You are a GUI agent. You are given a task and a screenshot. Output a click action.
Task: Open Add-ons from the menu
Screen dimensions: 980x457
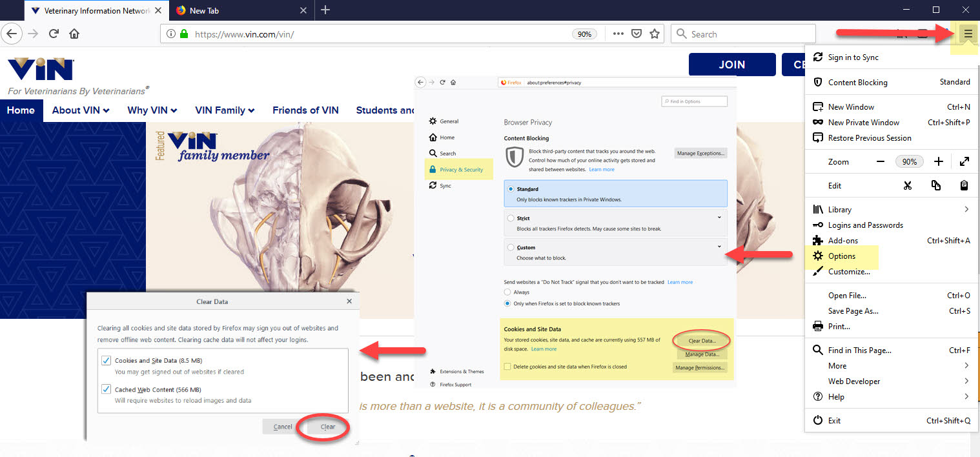click(x=891, y=240)
